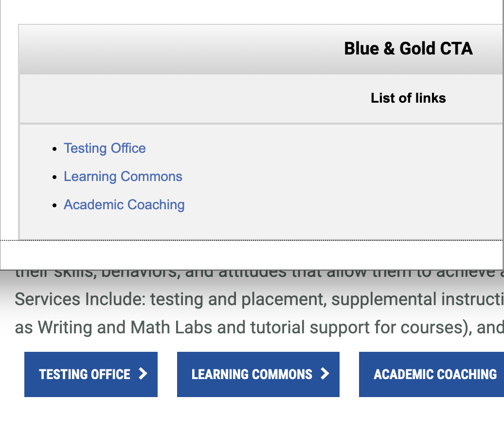504x436 pixels.
Task: Click the chevron arrow in Learning Commons button
Action: [324, 374]
